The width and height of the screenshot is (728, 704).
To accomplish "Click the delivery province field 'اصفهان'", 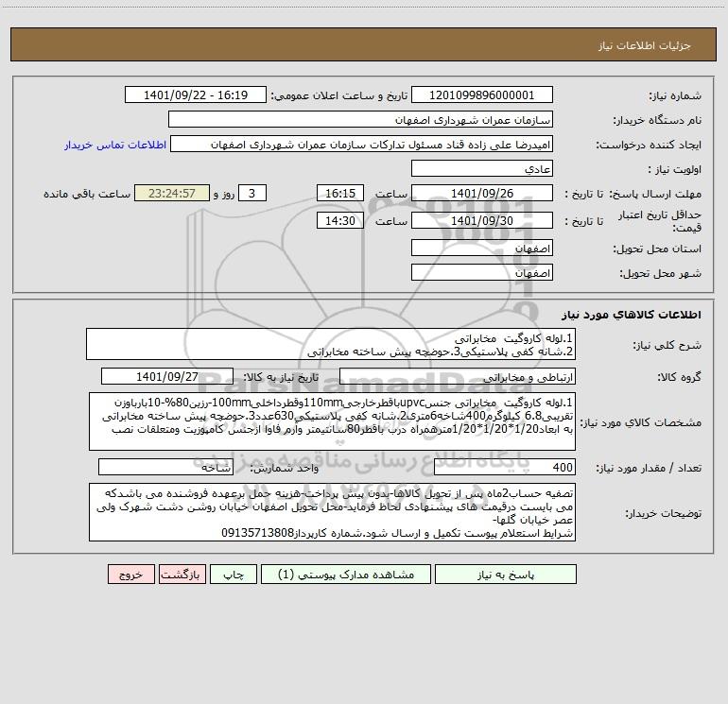I will 482,248.
